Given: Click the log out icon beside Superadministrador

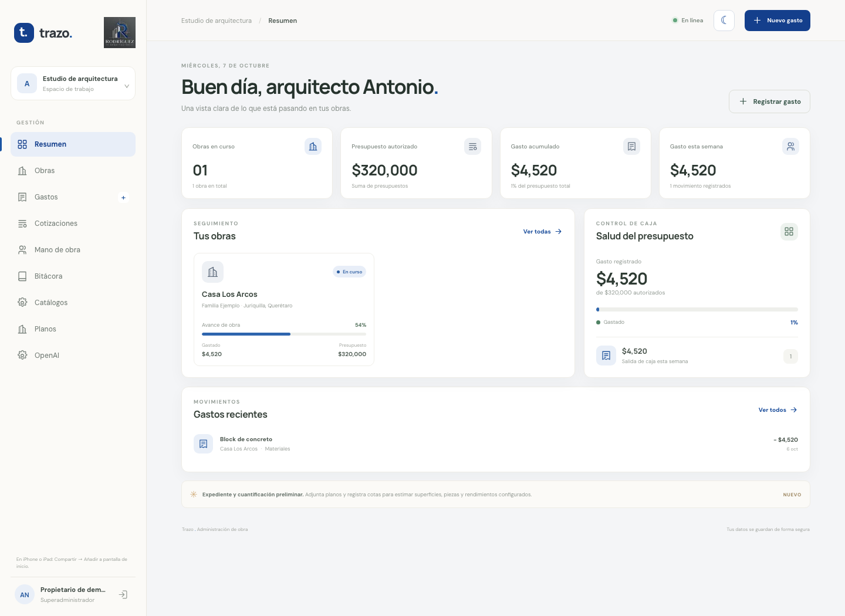Looking at the screenshot, I should pos(123,595).
